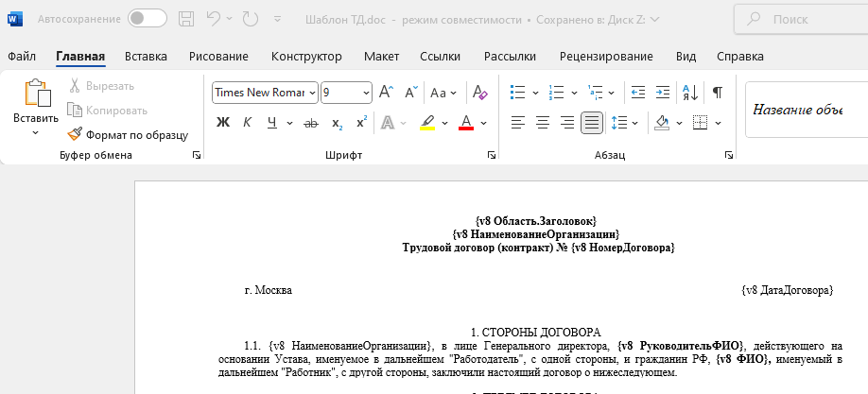The height and width of the screenshot is (394, 868).
Task: Apply the red font color
Action: click(466, 123)
